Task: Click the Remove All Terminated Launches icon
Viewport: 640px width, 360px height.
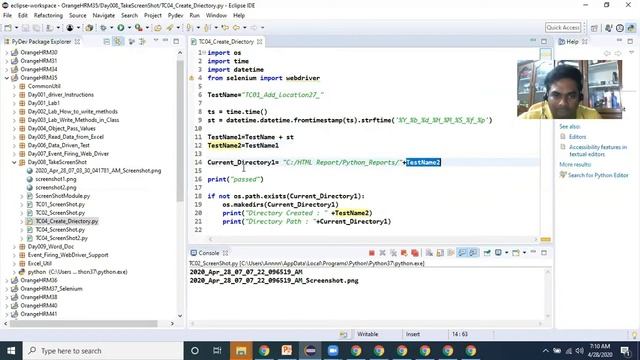Action: click(393, 253)
